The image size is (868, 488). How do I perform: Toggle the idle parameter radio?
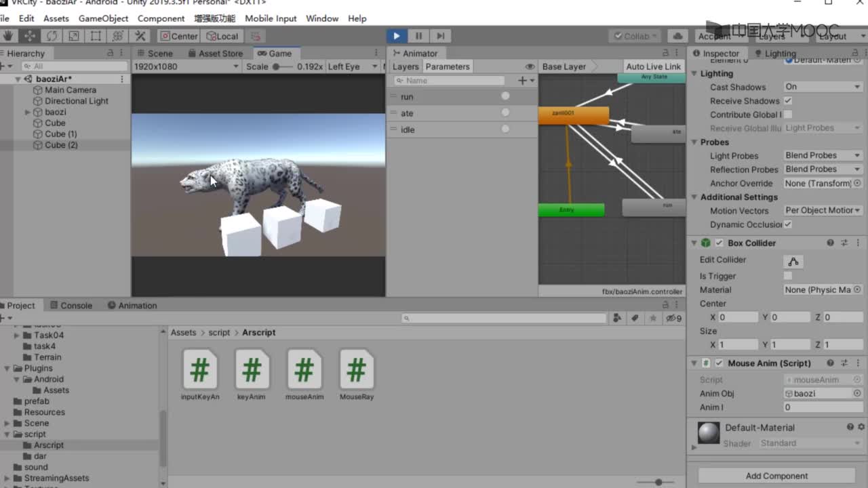505,129
